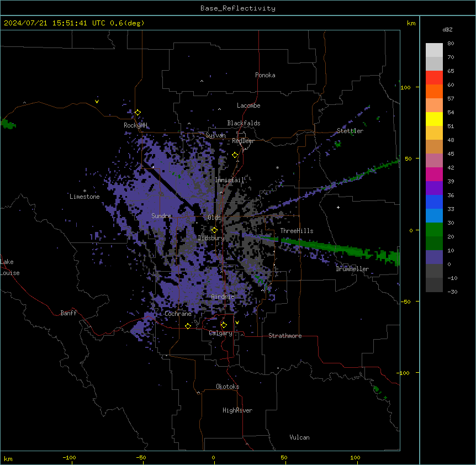Click the Lake Louise label
476x465 pixels.
10,267
